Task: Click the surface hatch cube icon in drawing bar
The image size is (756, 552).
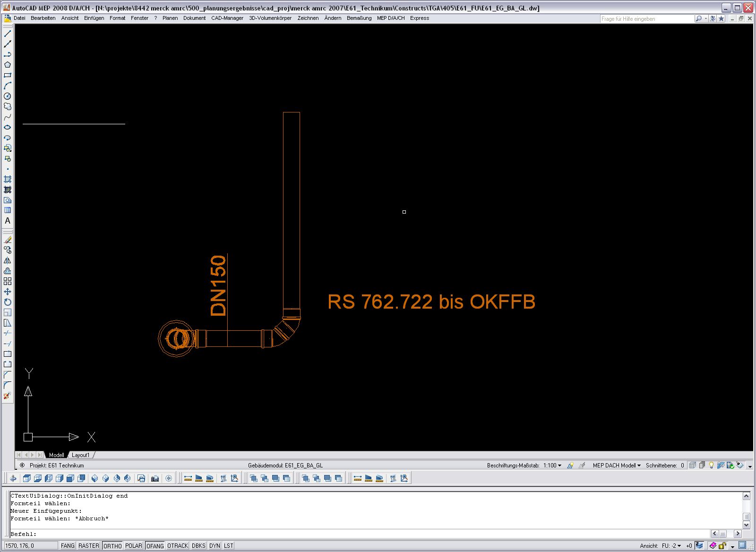Action: click(692, 466)
